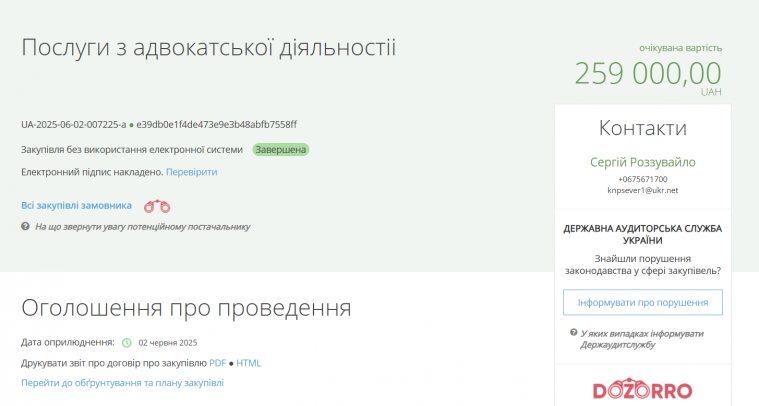759x406 pixels.
Task: Select contact name Сергій Роззувайло
Action: click(x=643, y=162)
